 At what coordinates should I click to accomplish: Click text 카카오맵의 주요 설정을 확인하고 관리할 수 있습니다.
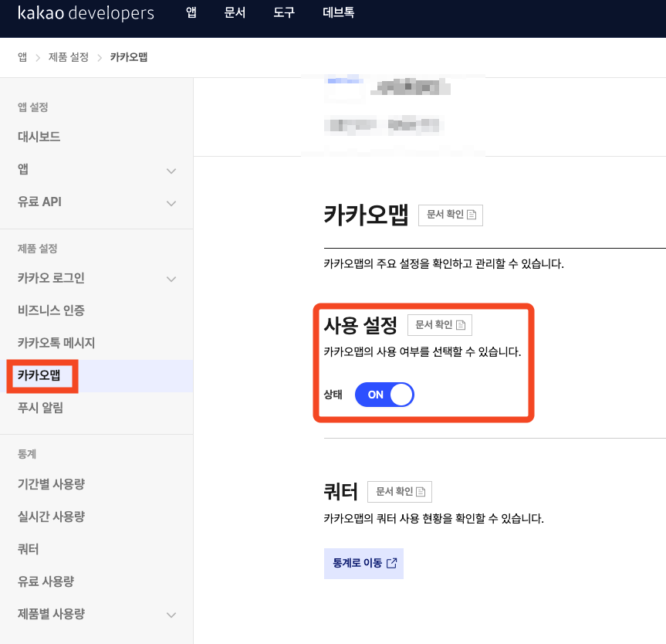[x=444, y=264]
